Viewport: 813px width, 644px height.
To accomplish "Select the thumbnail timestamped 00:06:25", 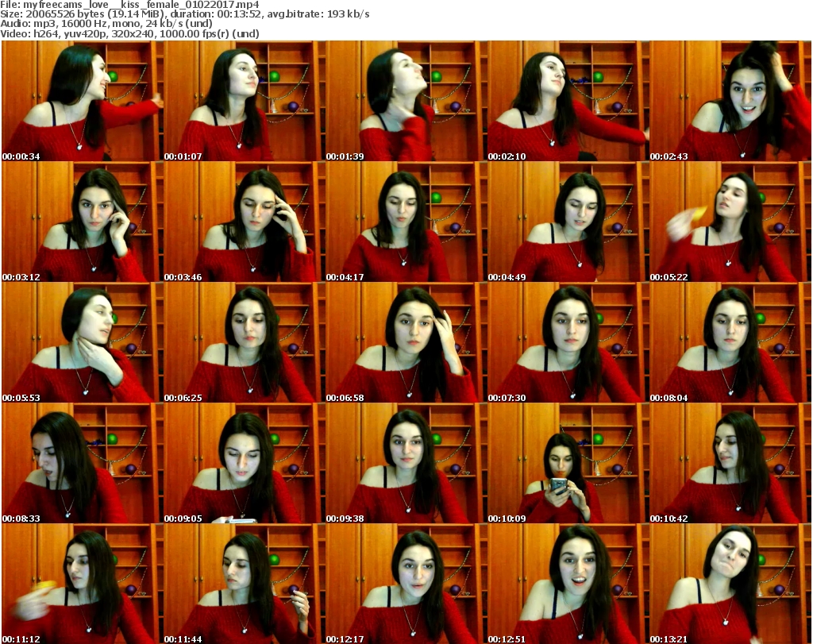I will (245, 343).
